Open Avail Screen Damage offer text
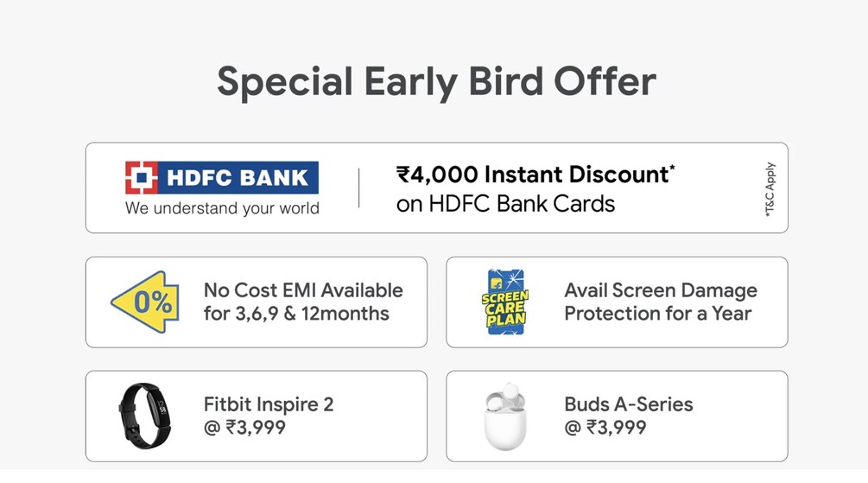868x483 pixels. [x=661, y=290]
